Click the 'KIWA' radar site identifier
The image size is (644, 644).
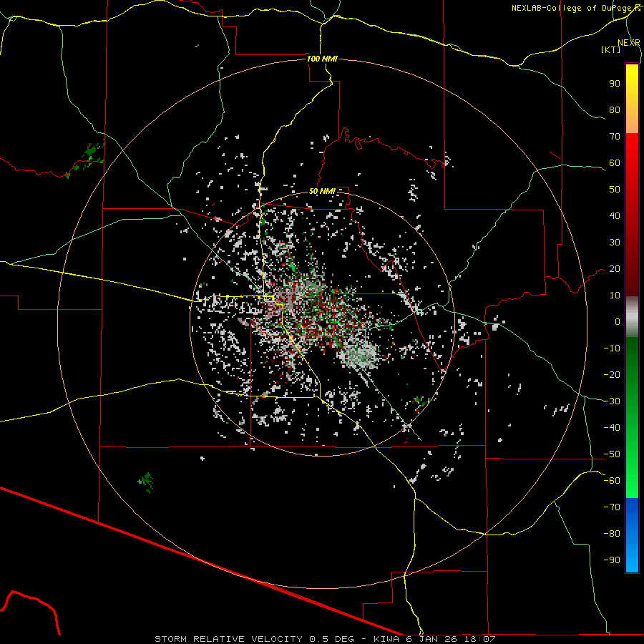coord(386,639)
